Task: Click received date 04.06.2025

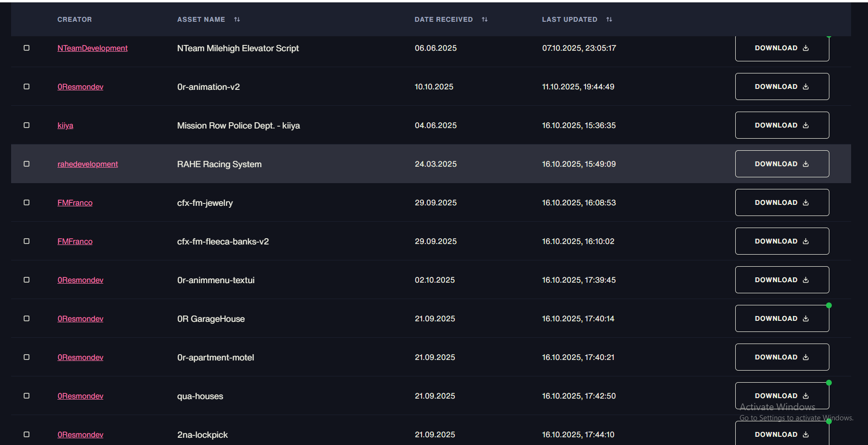Action: pos(435,125)
